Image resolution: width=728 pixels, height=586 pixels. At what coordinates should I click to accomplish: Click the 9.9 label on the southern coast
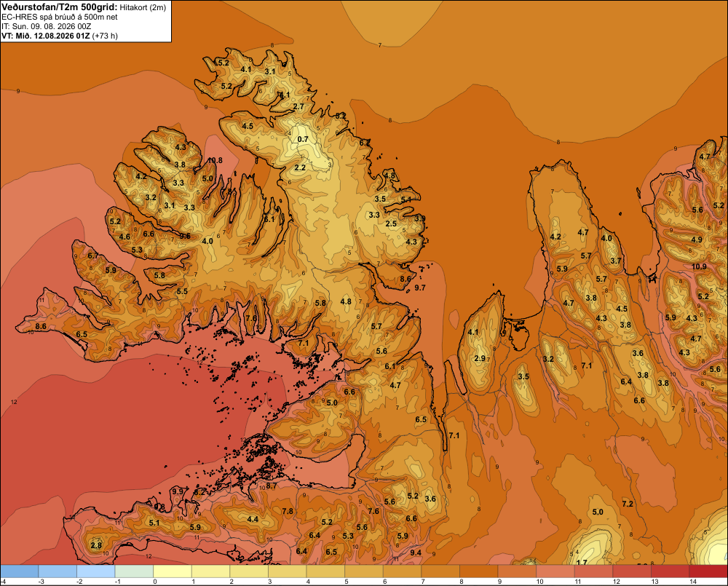(178, 492)
